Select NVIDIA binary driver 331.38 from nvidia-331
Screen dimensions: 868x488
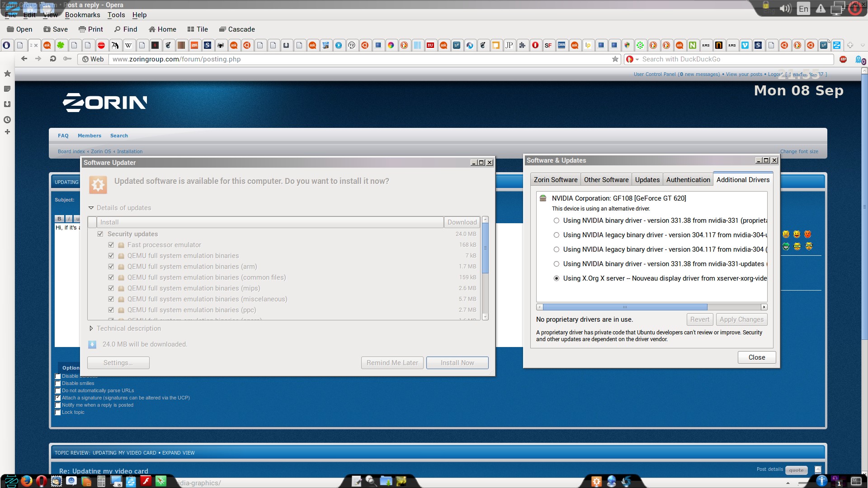click(557, 221)
